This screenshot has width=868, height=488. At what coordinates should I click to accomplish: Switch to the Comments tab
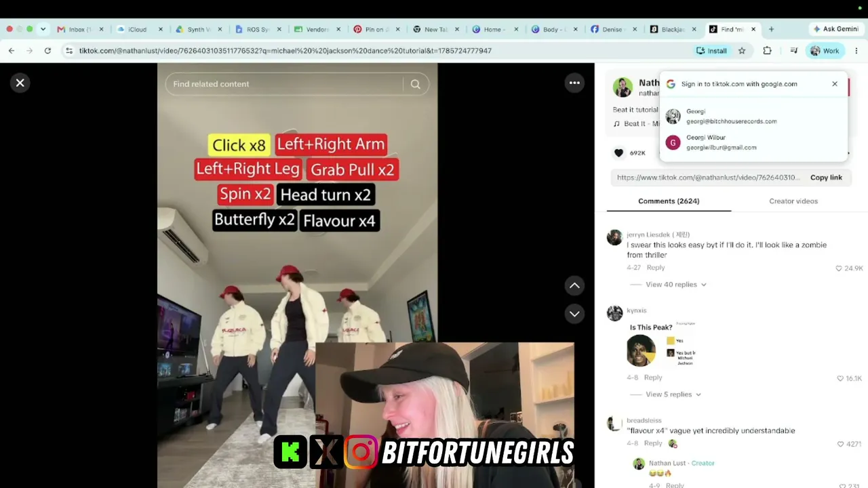coord(669,201)
